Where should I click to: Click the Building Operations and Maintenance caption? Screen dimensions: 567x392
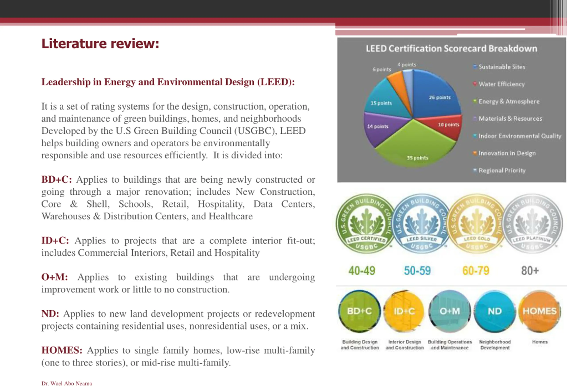coord(450,345)
